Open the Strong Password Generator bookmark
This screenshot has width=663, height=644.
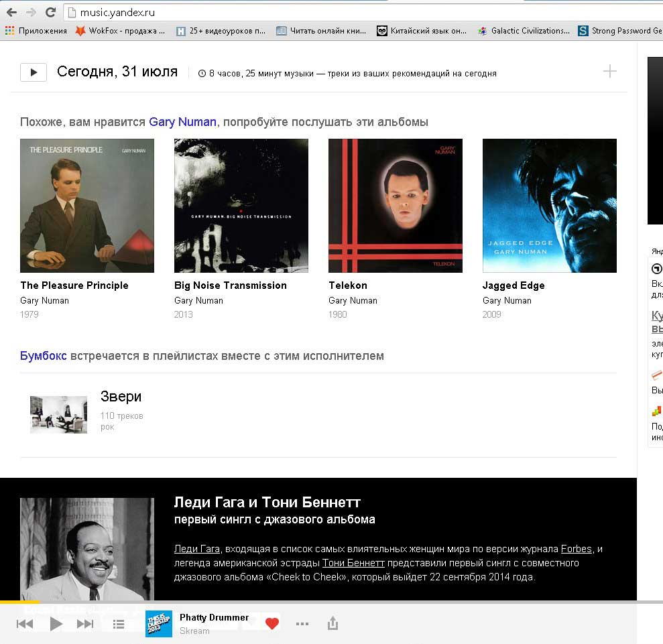tap(620, 30)
